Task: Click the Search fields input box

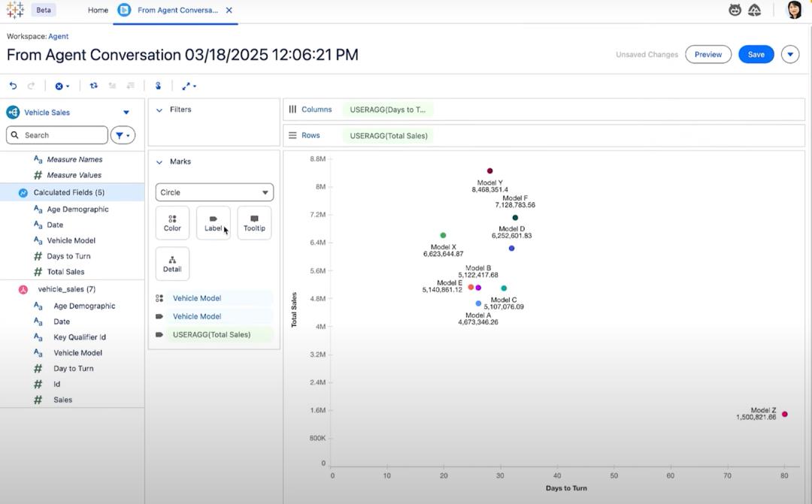Action: [59, 135]
